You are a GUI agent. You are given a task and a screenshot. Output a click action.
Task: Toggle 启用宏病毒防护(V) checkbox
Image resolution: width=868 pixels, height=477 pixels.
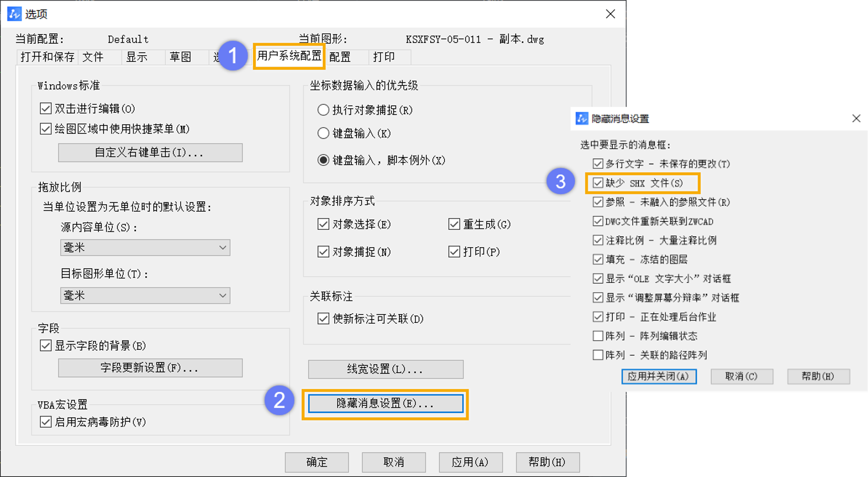[45, 422]
